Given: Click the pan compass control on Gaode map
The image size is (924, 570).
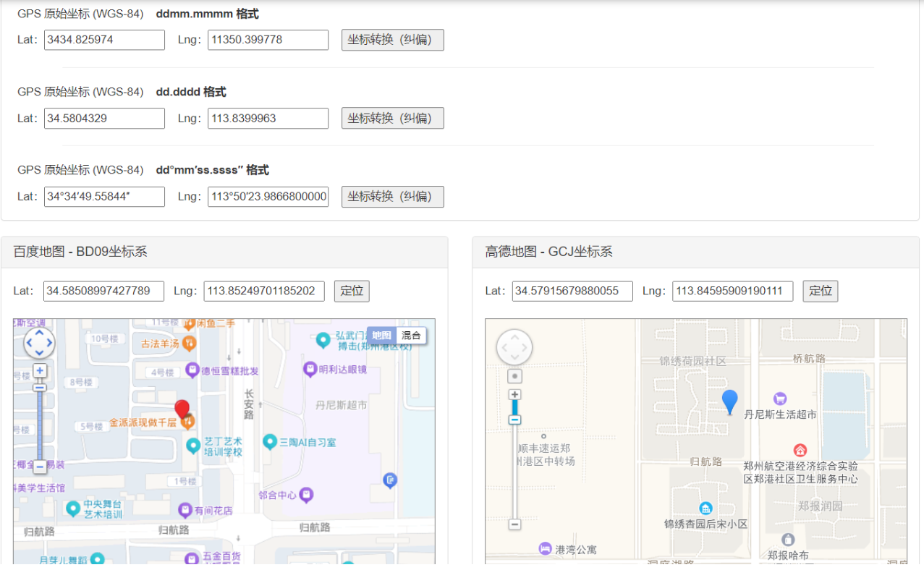Looking at the screenshot, I should pos(514,348).
